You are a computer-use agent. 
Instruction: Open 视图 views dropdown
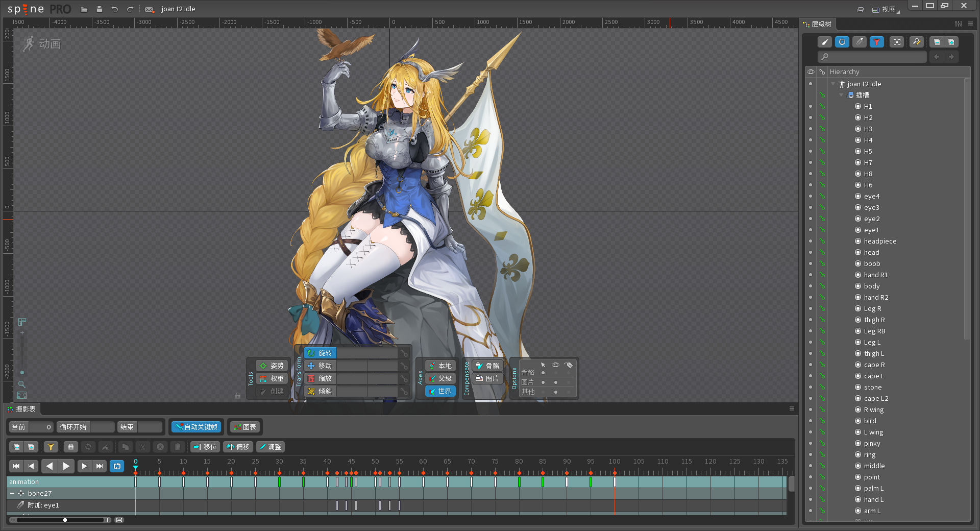click(x=886, y=9)
